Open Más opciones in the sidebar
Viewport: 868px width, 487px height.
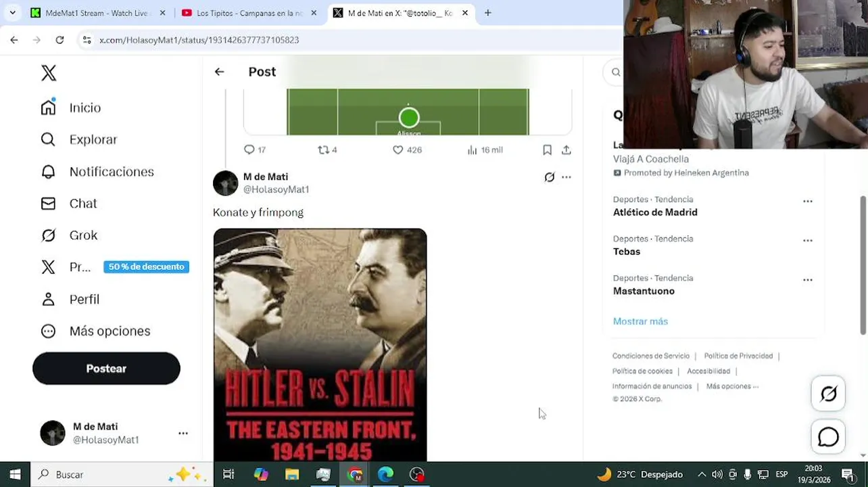pos(95,331)
